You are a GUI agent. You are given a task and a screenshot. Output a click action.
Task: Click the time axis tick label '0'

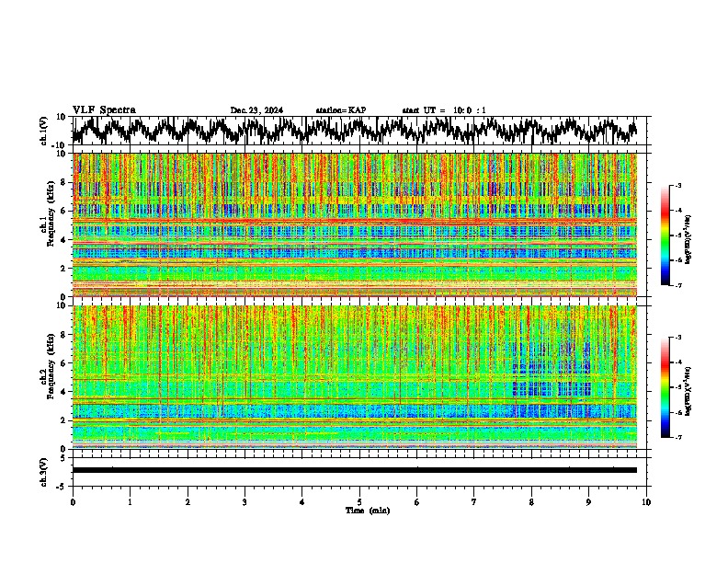coord(73,502)
